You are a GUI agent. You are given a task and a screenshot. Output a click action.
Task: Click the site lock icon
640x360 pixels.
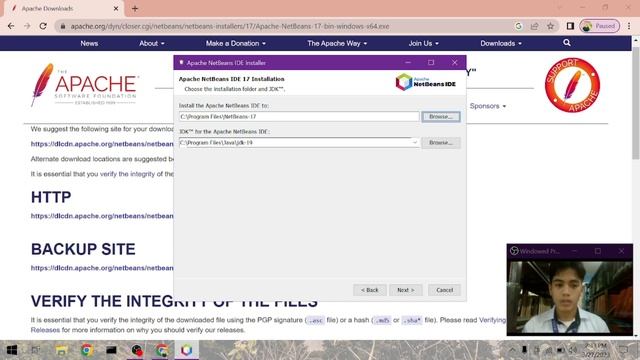click(x=63, y=26)
